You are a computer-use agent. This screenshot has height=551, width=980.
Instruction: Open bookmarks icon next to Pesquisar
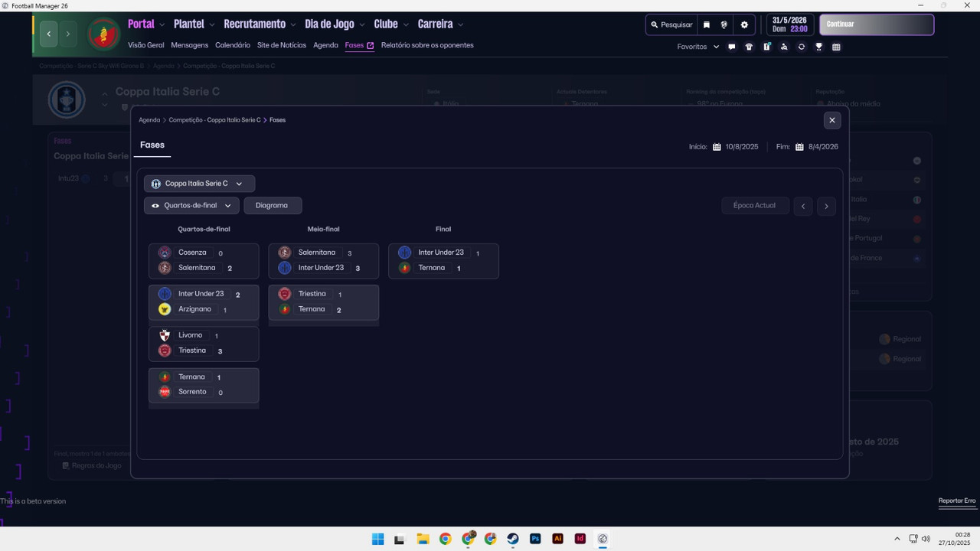tap(707, 25)
